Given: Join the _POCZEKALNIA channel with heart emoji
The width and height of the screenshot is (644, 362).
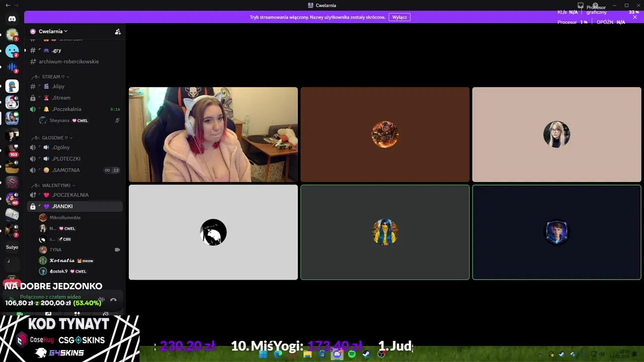Looking at the screenshot, I should (x=74, y=195).
